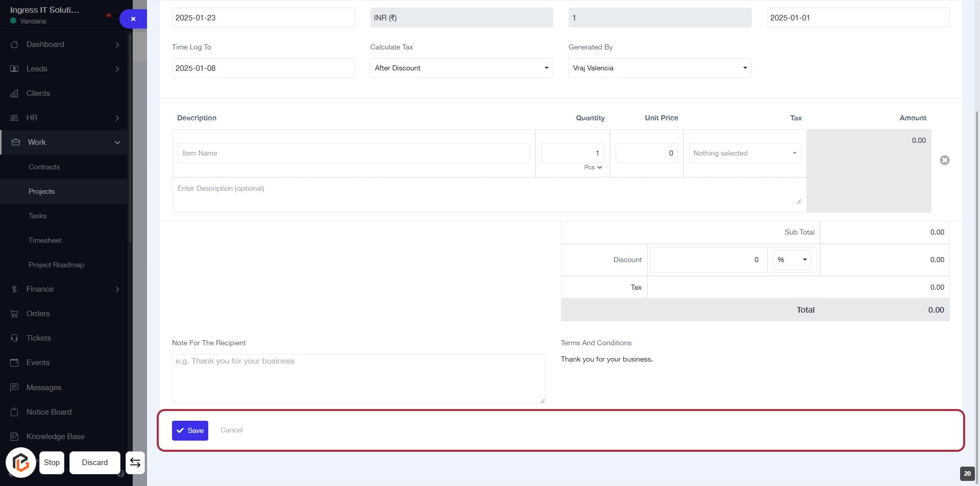Open Timesheet in Work submenu
The height and width of the screenshot is (486, 980).
45,240
